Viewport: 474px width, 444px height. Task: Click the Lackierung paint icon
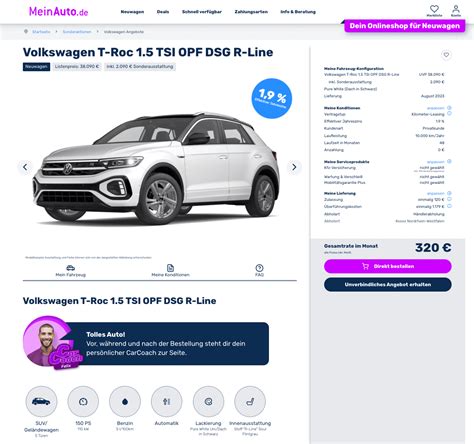[208, 402]
